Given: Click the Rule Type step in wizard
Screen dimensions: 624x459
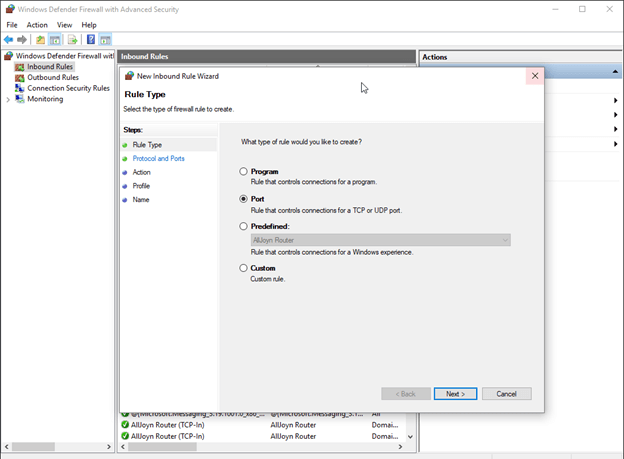Looking at the screenshot, I should click(x=147, y=145).
